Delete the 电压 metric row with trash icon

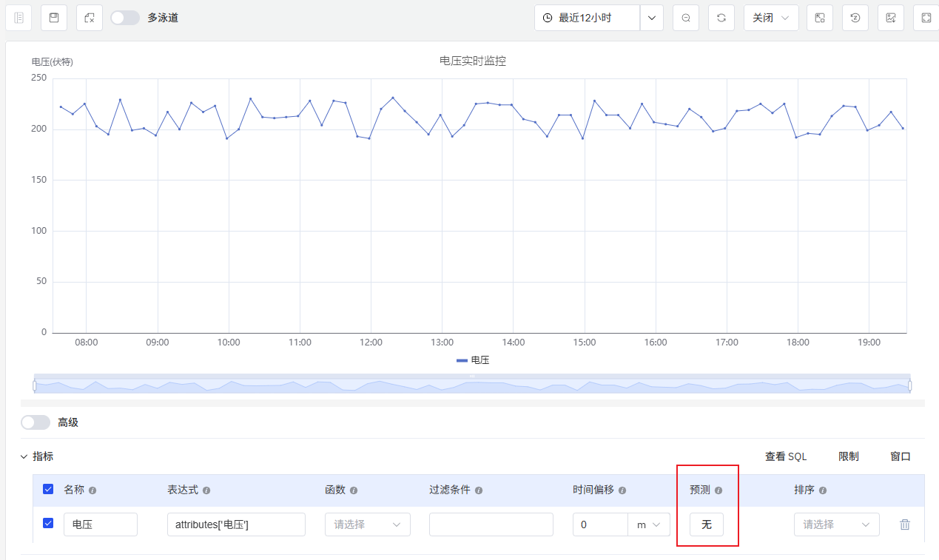coord(904,524)
